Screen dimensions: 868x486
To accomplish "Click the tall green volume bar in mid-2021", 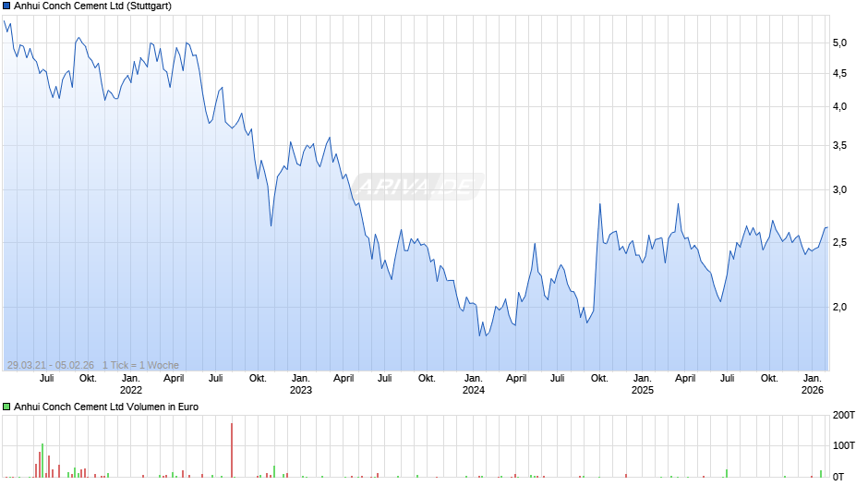I will click(x=42, y=460).
